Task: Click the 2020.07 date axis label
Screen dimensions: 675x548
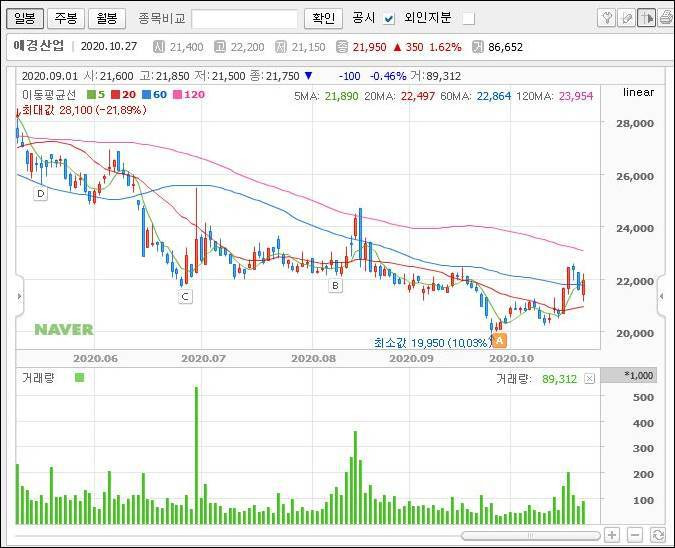Action: click(203, 359)
